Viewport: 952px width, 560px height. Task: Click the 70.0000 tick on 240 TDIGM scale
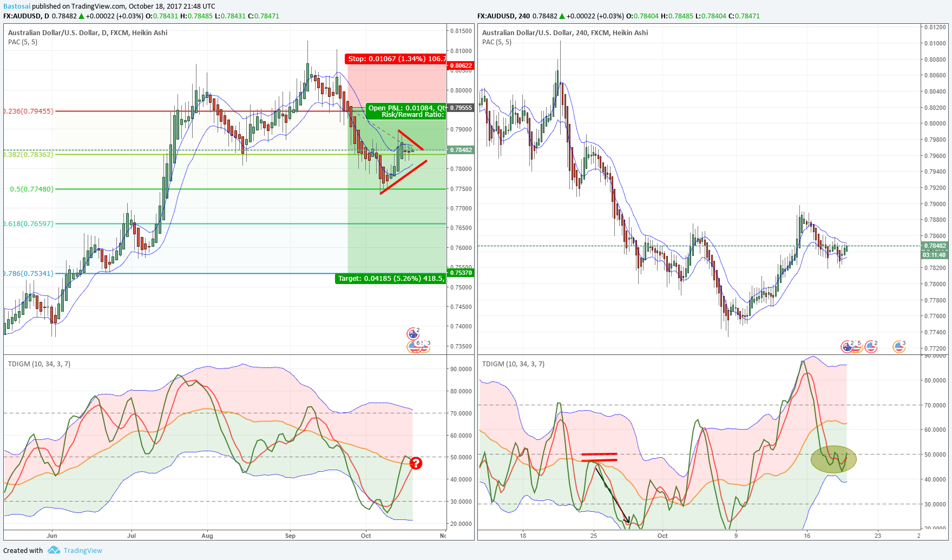pyautogui.click(x=935, y=405)
